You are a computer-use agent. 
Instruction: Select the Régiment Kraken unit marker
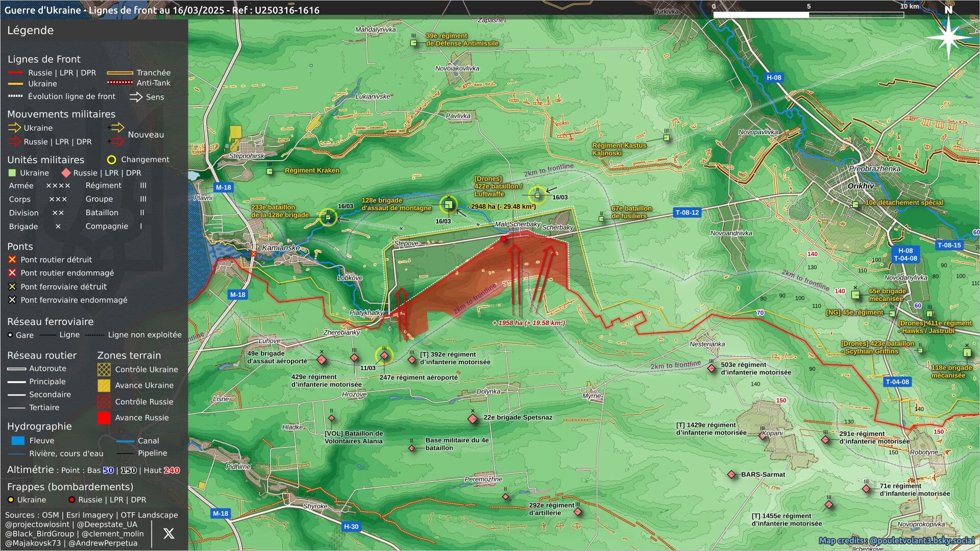pyautogui.click(x=269, y=171)
